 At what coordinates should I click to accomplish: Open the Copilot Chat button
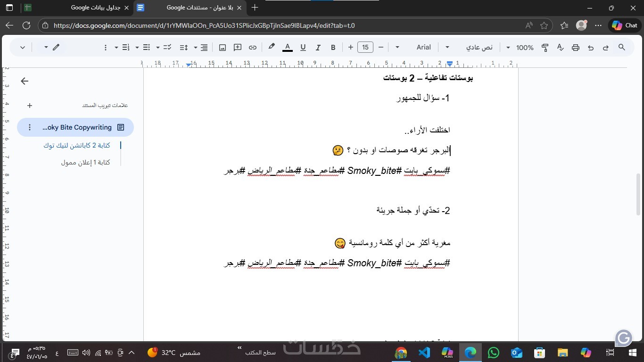625,25
